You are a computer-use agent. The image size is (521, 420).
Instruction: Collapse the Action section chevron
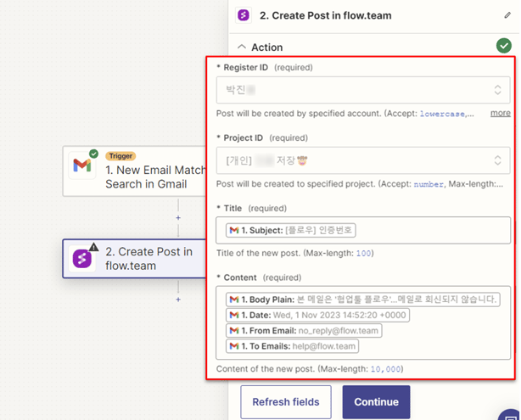tap(243, 48)
